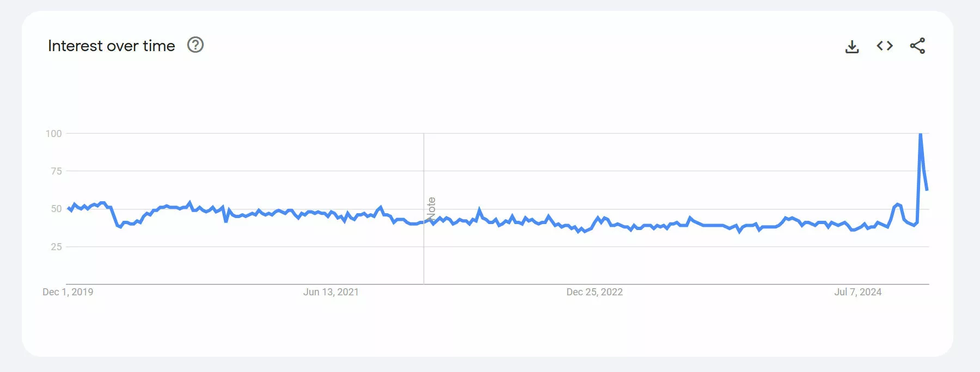This screenshot has height=372, width=980.
Task: Click the peak of the spike at 100
Action: [x=920, y=134]
